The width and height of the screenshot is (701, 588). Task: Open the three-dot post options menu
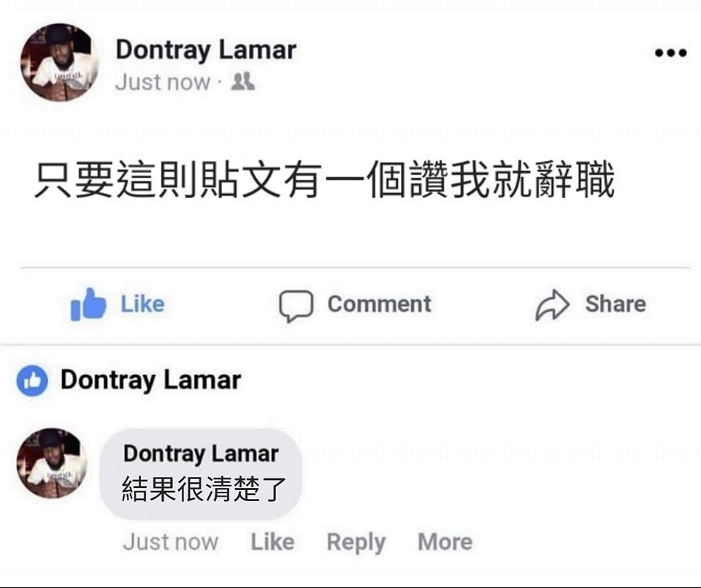coord(670,53)
